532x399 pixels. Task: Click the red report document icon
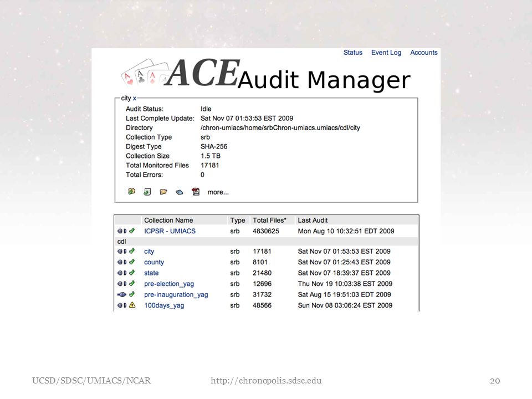coord(196,192)
